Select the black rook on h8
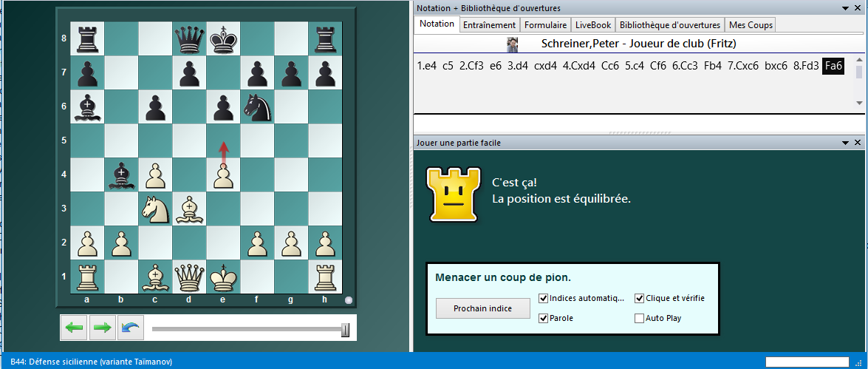 [x=325, y=38]
